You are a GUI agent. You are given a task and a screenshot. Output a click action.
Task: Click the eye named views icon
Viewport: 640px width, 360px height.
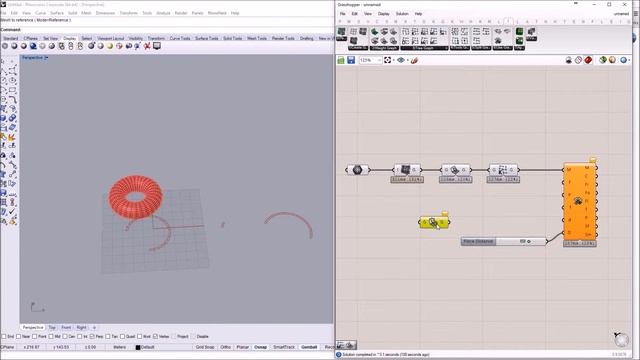click(x=401, y=60)
